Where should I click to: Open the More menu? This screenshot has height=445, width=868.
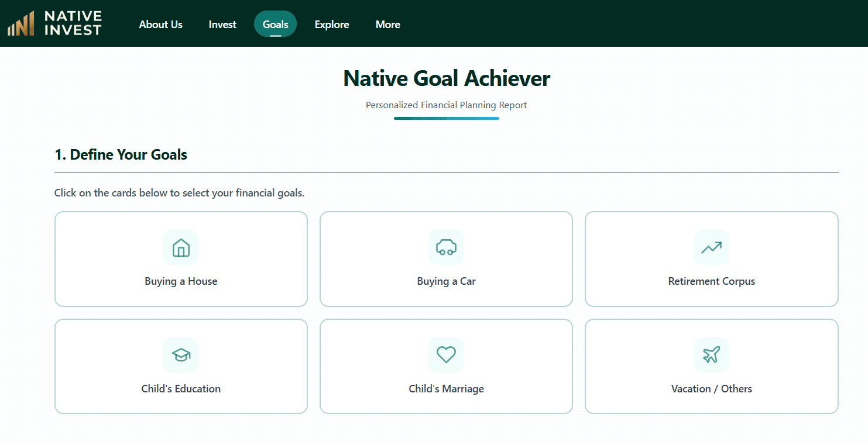point(388,25)
